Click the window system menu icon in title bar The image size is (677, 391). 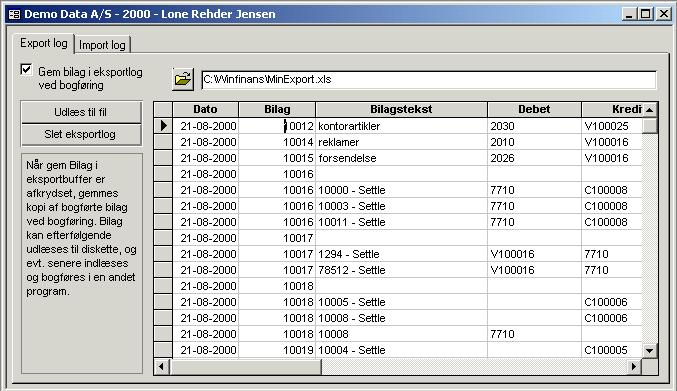tap(14, 14)
